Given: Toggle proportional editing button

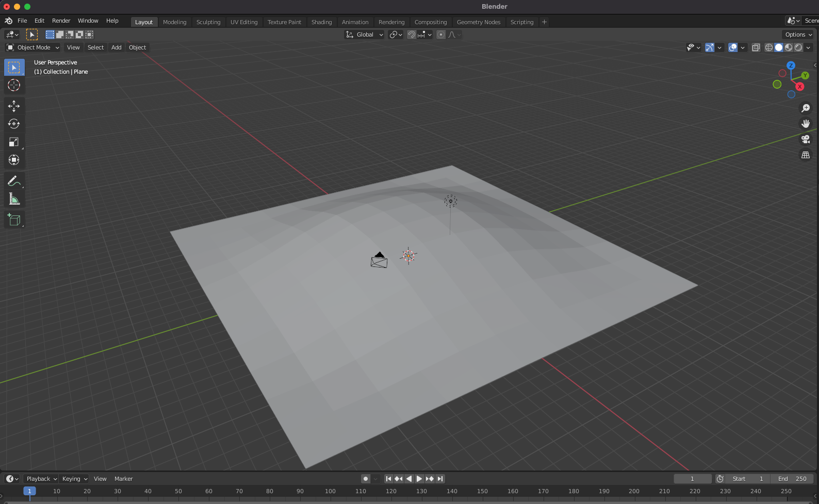Looking at the screenshot, I should [x=441, y=35].
